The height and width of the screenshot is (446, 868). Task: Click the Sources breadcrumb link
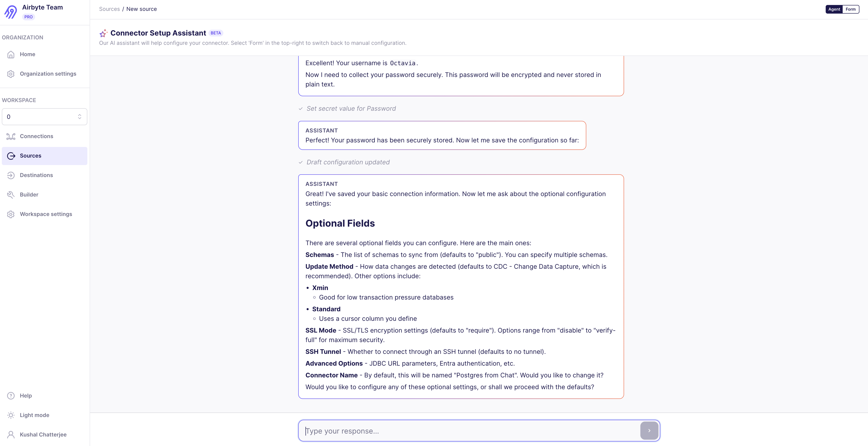pyautogui.click(x=109, y=9)
